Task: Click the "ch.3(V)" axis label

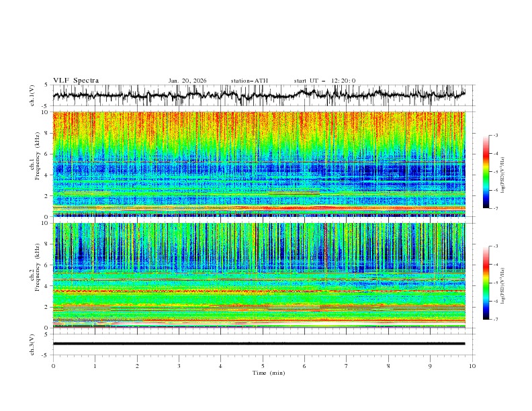Action: [32, 345]
